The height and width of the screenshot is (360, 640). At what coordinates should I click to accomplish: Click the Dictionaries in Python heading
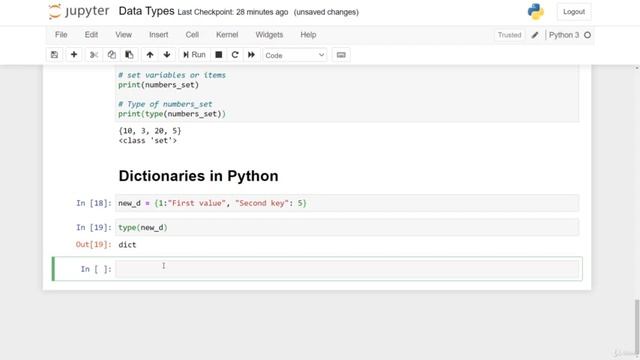point(198,176)
